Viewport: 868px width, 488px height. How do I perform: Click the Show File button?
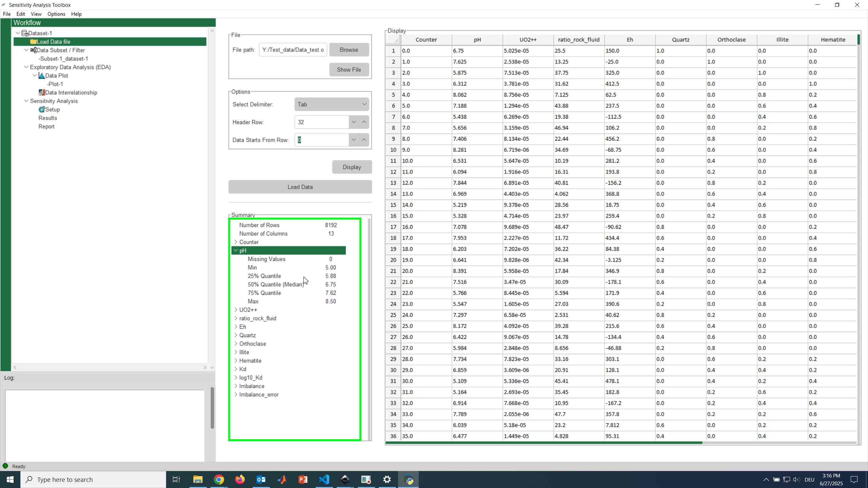(x=349, y=69)
